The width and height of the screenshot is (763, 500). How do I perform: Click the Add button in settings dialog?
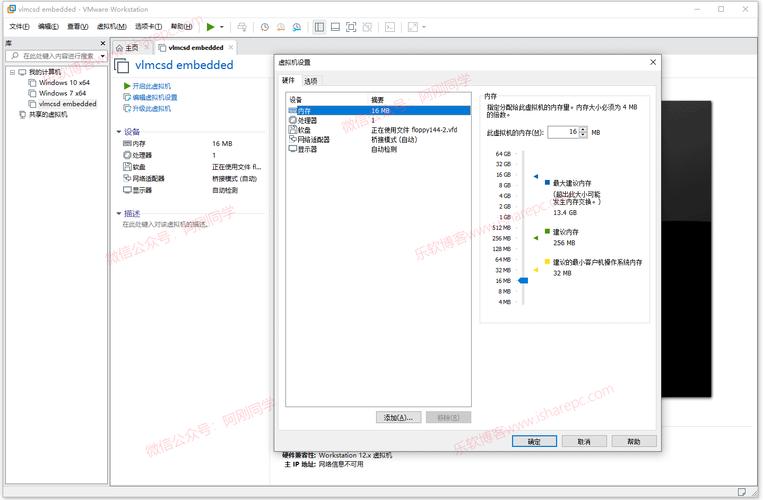398,417
